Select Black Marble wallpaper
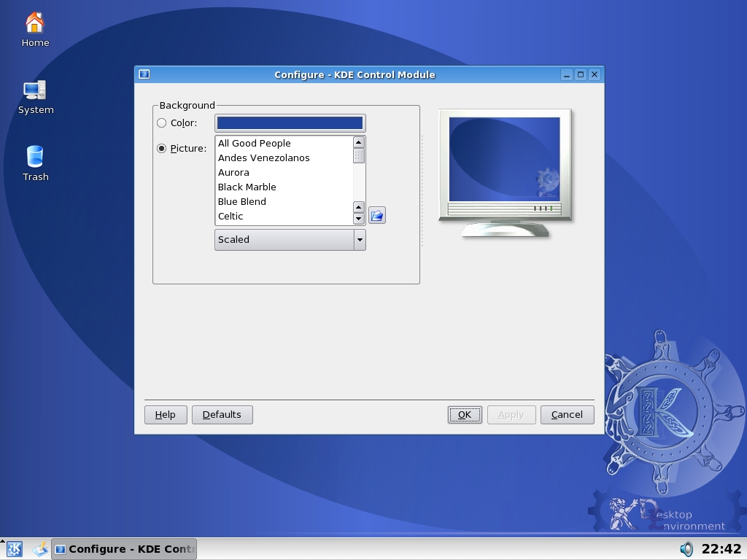The height and width of the screenshot is (560, 747). pyautogui.click(x=285, y=187)
